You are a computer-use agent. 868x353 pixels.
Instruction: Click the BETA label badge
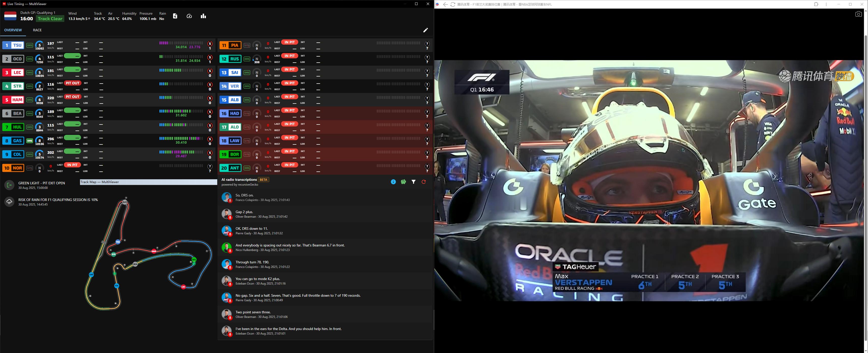point(263,180)
